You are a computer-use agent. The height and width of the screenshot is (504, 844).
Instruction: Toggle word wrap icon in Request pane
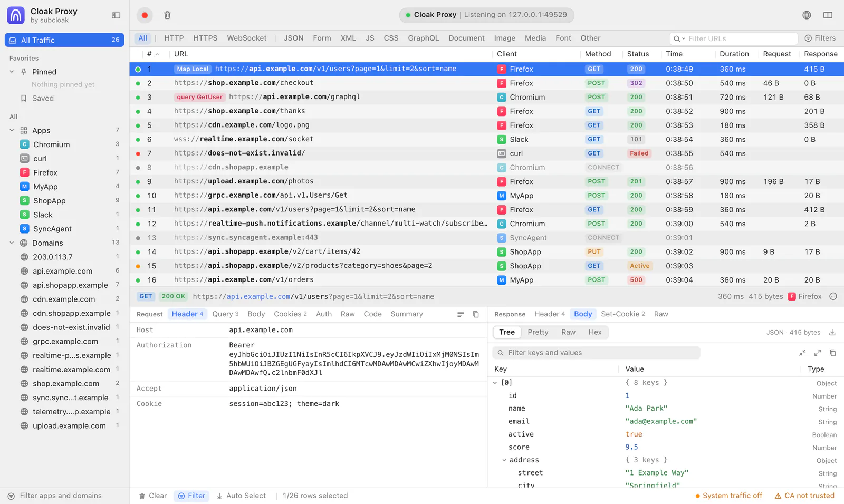461,314
